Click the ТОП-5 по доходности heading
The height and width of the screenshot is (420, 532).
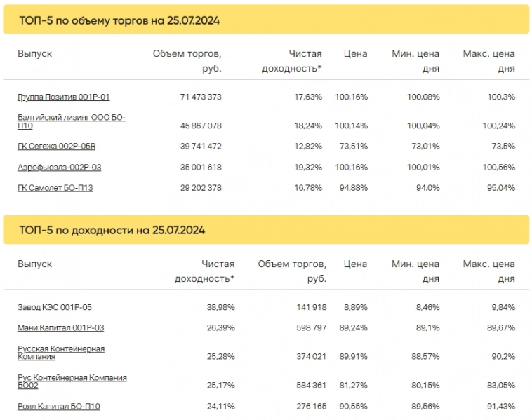point(112,230)
